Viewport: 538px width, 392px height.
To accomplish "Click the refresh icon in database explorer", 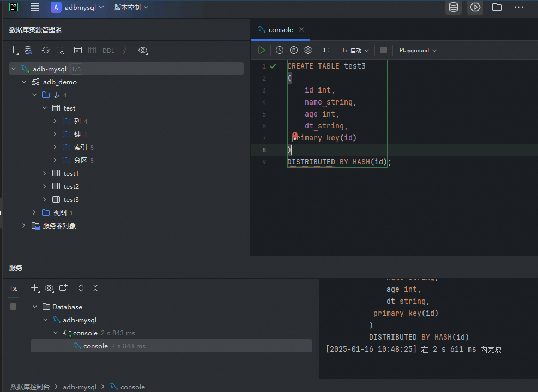I will (46, 50).
